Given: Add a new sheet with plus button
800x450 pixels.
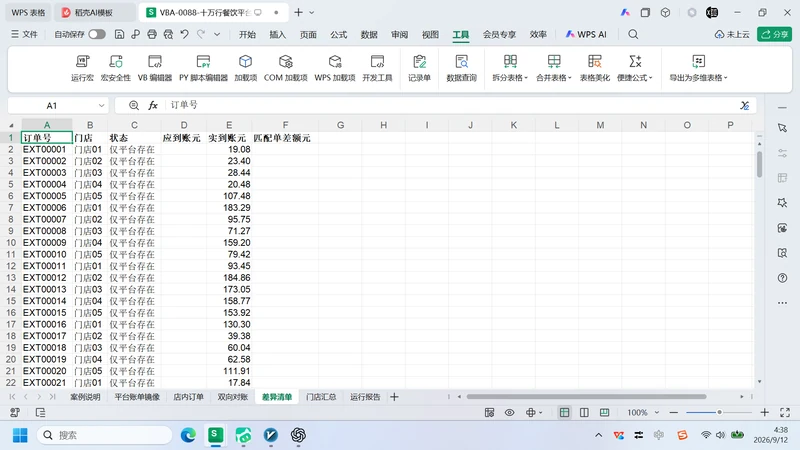Looking at the screenshot, I should point(394,396).
